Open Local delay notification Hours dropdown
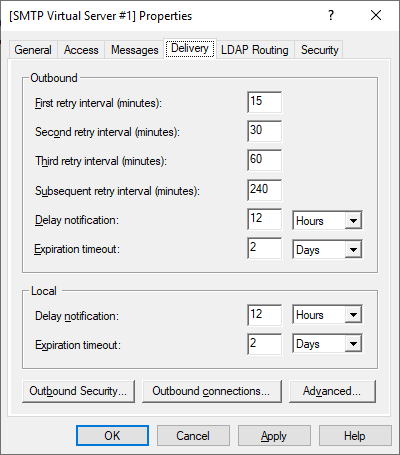The width and height of the screenshot is (400, 455). coord(327,314)
